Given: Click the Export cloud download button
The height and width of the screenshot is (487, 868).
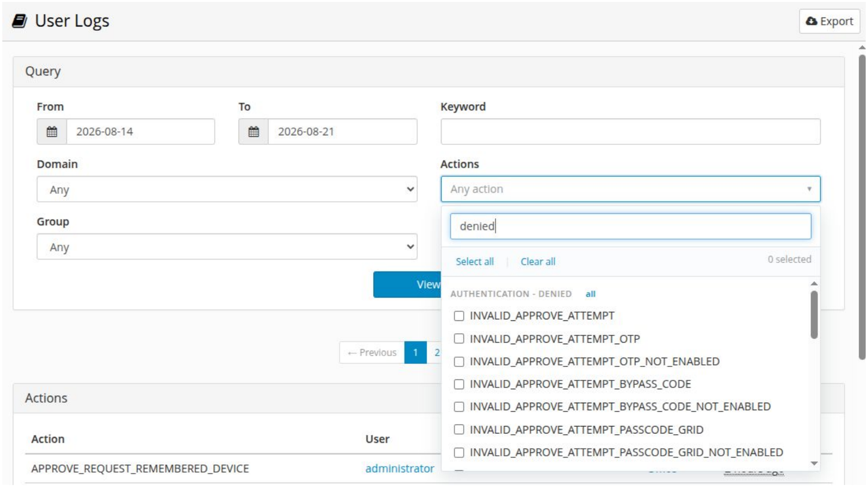Looking at the screenshot, I should coord(829,21).
